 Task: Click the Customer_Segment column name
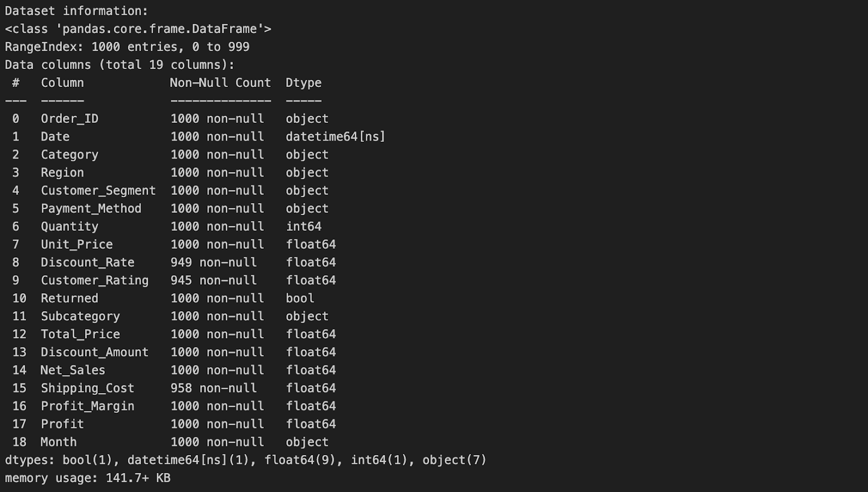click(98, 190)
